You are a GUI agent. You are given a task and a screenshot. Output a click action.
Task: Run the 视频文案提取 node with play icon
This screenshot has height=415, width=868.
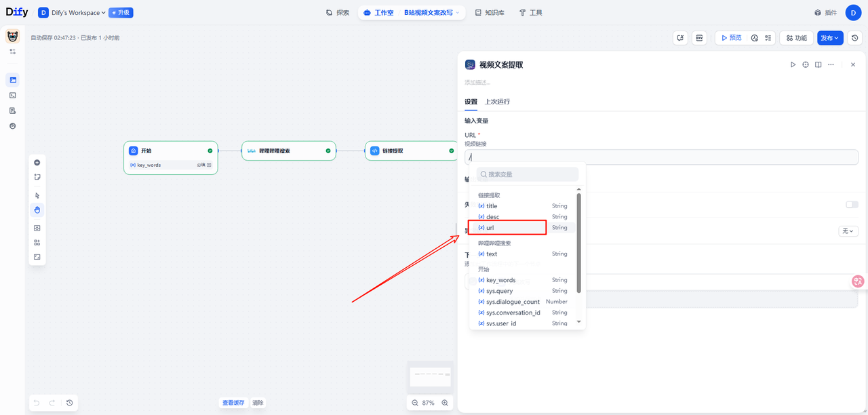[x=793, y=65]
